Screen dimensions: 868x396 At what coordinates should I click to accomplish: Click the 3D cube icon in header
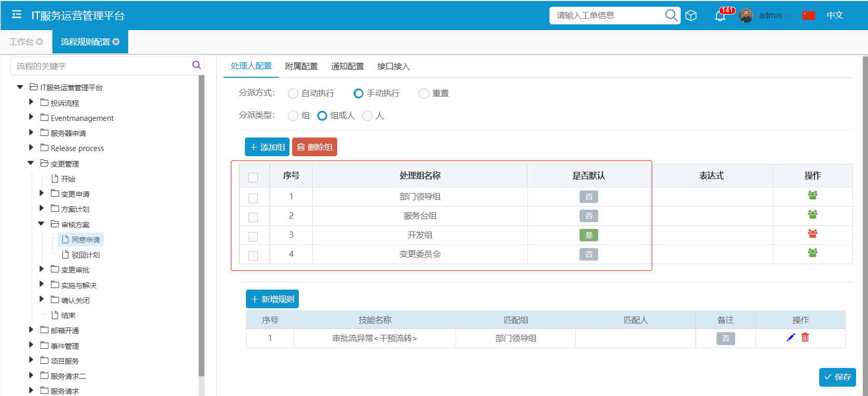[x=691, y=16]
